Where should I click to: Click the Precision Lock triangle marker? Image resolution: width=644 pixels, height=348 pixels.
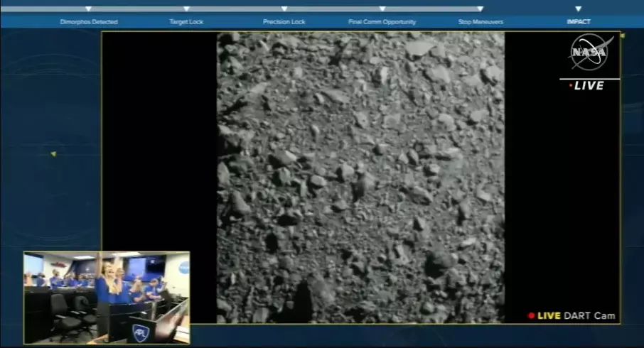click(284, 9)
